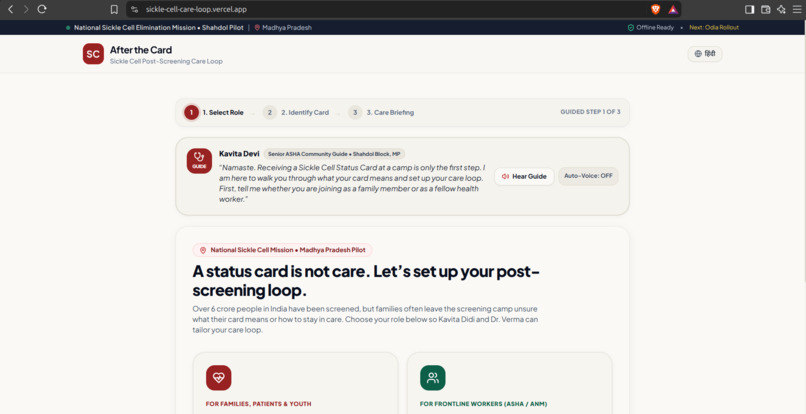Choose the frontline workers people icon
This screenshot has width=806, height=414.
click(432, 378)
